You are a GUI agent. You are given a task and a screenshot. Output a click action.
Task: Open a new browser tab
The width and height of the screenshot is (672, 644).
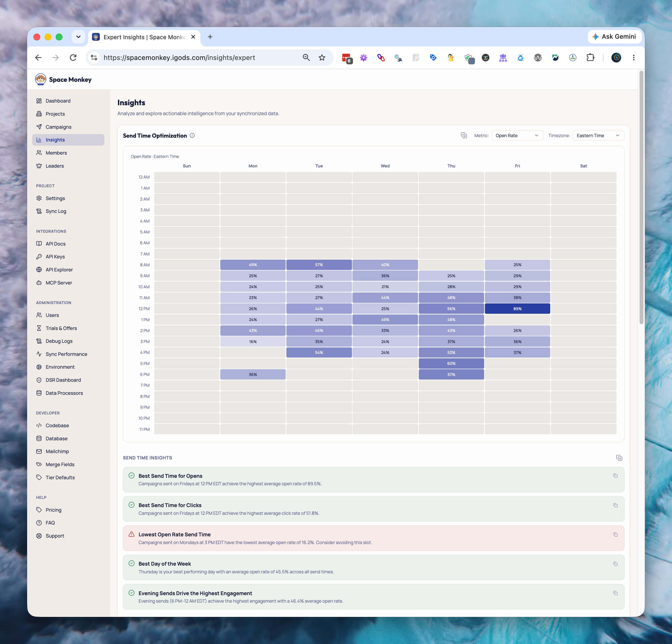click(210, 37)
